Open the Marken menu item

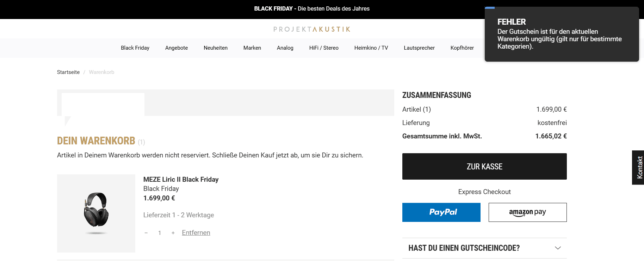click(x=252, y=48)
